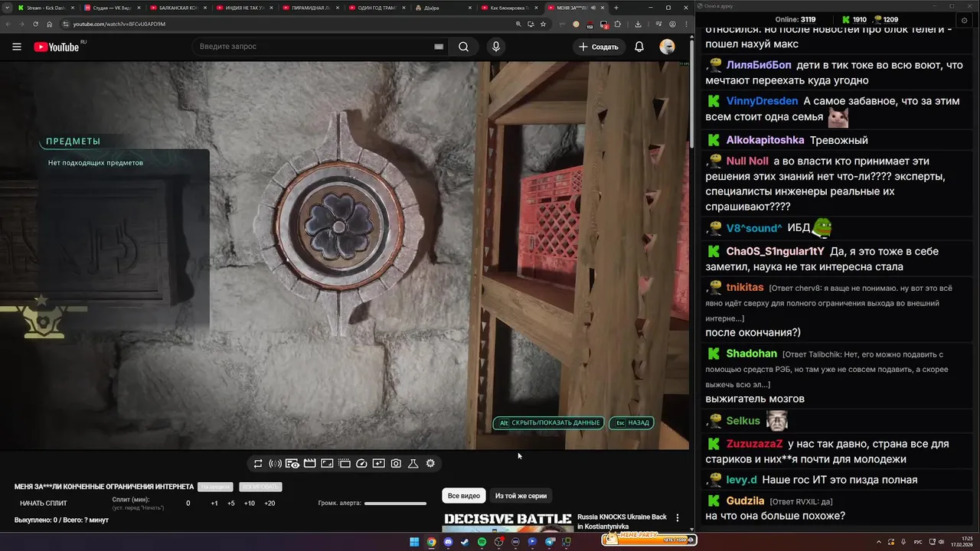Viewport: 980px width, 551px height.
Task: Open the playback speed gauge icon
Action: point(362,463)
